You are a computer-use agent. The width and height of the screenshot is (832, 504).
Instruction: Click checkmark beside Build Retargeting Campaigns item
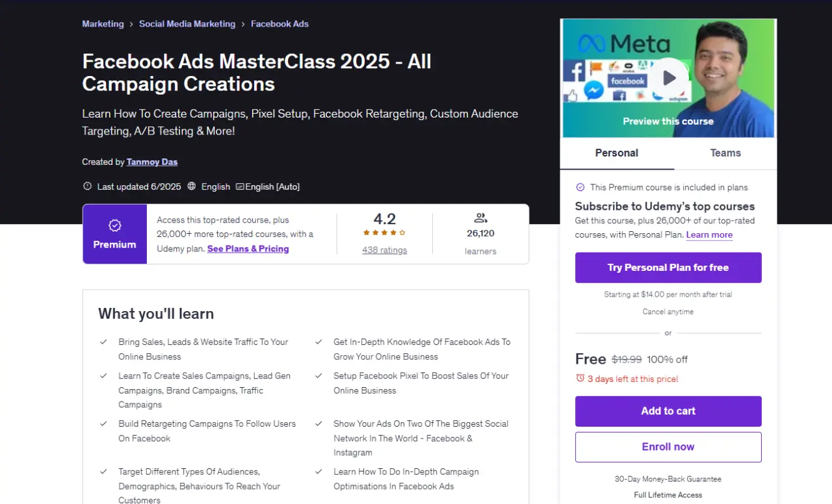click(103, 423)
